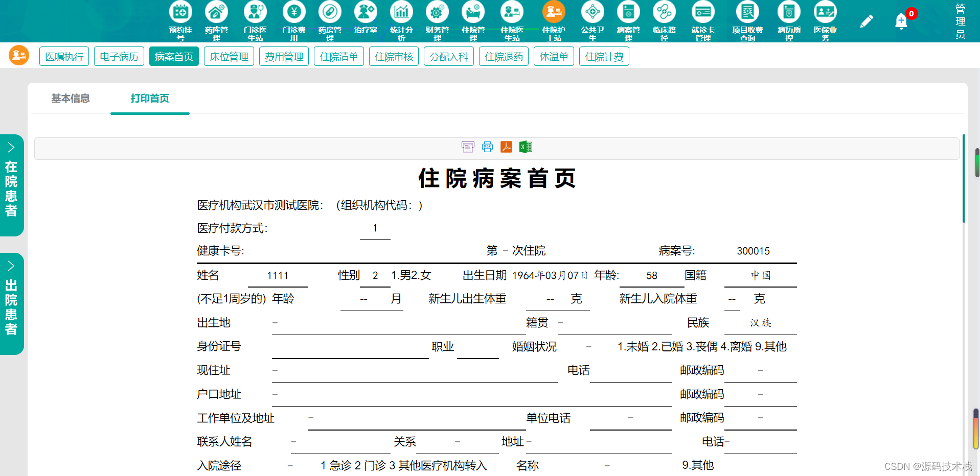Click the birth date 1964年03月07日
The image size is (980, 476).
[x=550, y=275]
